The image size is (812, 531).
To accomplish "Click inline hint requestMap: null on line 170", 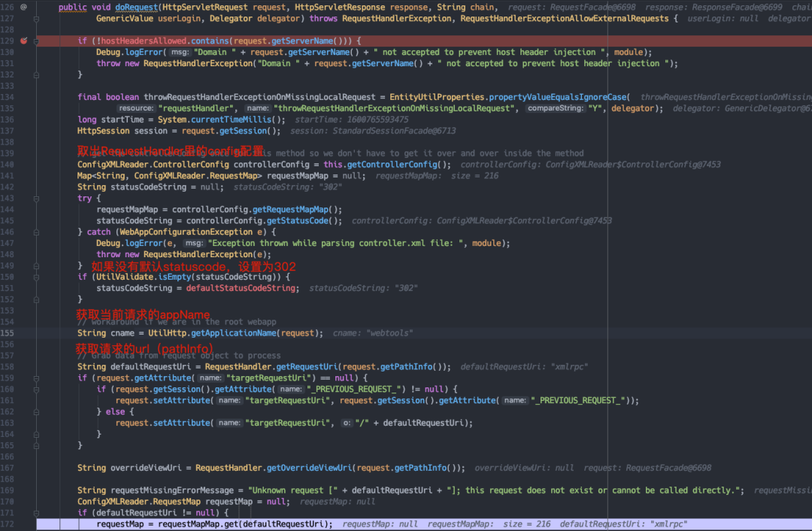I will (x=337, y=502).
